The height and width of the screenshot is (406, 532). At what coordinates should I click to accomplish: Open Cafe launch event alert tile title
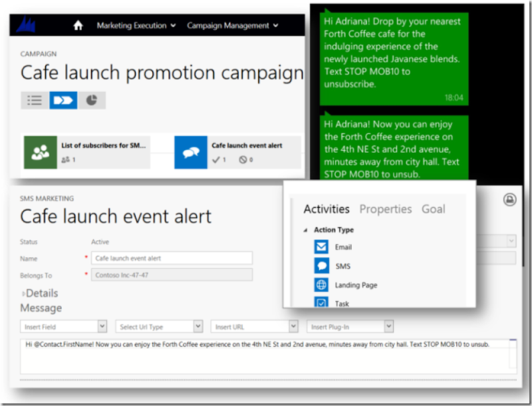point(247,146)
